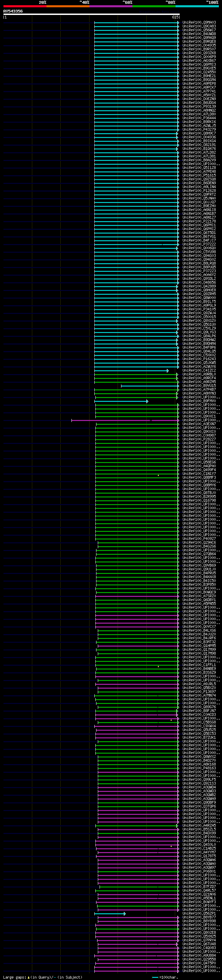Click the query end position 615
Screen dimensions: 222x980
pos(175,17)
